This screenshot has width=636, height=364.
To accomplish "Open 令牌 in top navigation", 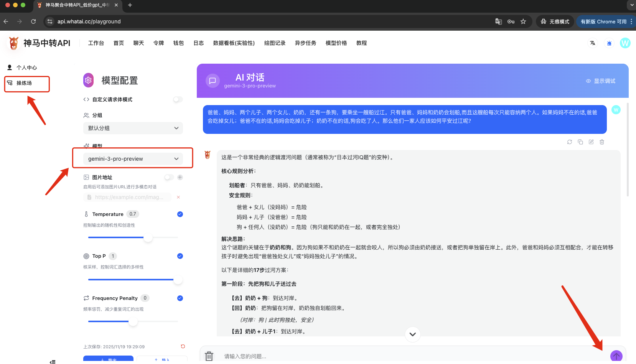I will (158, 43).
